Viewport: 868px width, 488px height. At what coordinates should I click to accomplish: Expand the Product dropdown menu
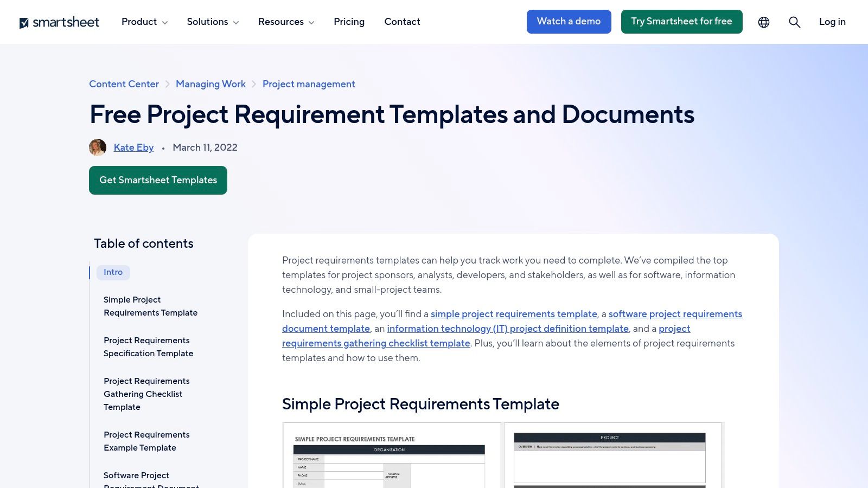pos(144,22)
